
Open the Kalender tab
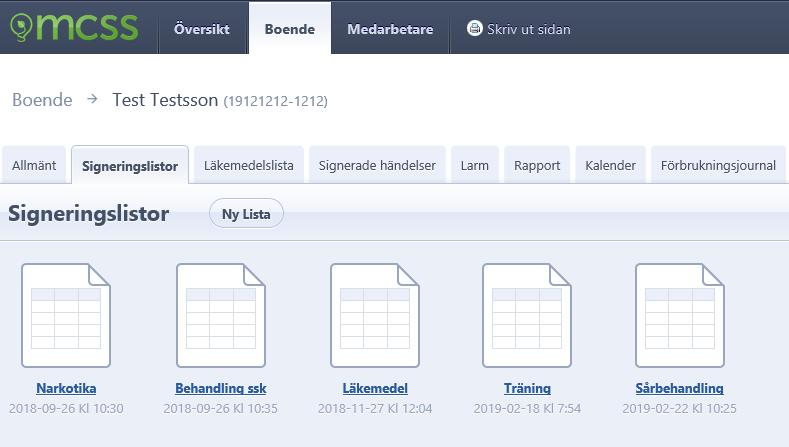(x=610, y=165)
